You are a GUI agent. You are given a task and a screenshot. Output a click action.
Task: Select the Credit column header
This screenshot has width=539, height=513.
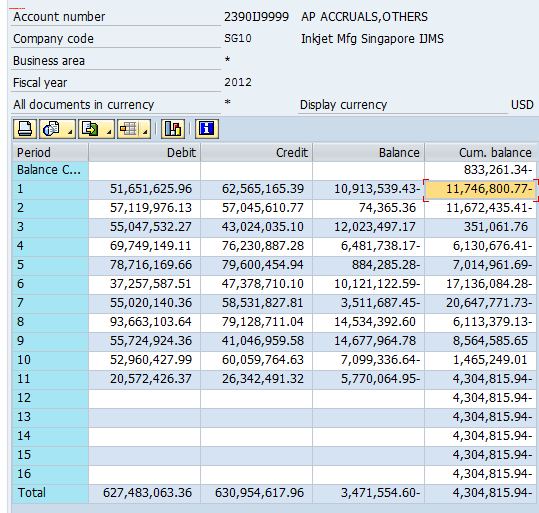(256, 152)
